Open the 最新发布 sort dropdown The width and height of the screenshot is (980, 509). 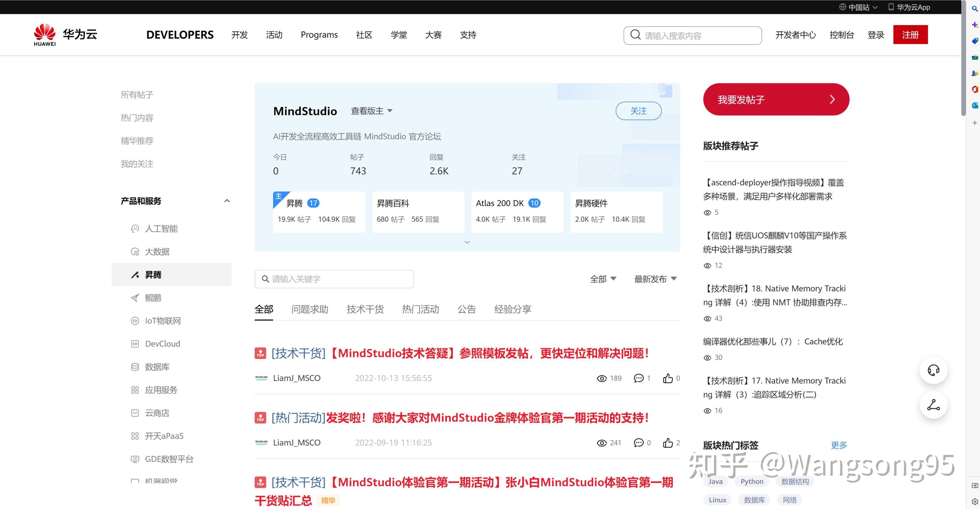click(x=655, y=279)
